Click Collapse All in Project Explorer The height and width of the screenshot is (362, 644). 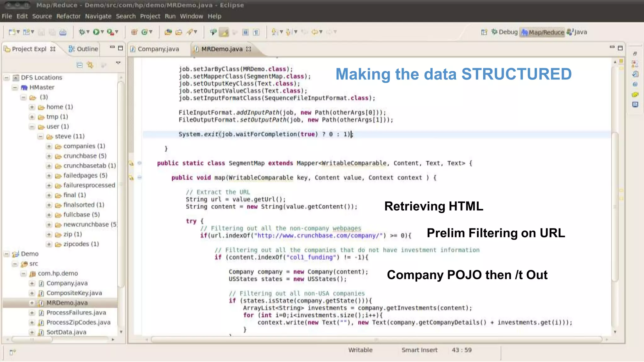point(80,65)
